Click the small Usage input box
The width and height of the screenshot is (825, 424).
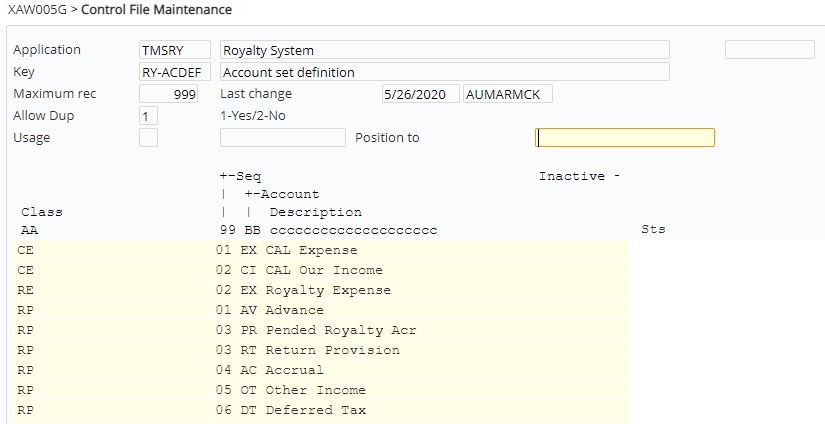148,138
